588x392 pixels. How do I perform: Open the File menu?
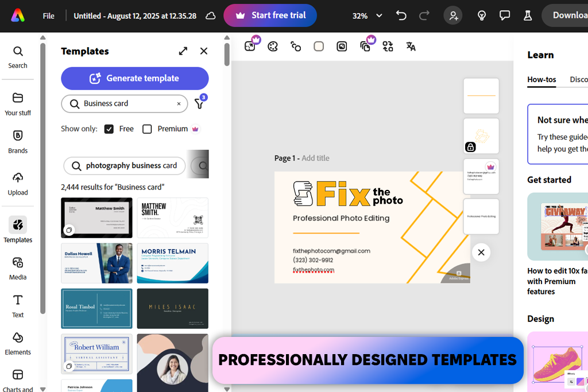tap(48, 15)
